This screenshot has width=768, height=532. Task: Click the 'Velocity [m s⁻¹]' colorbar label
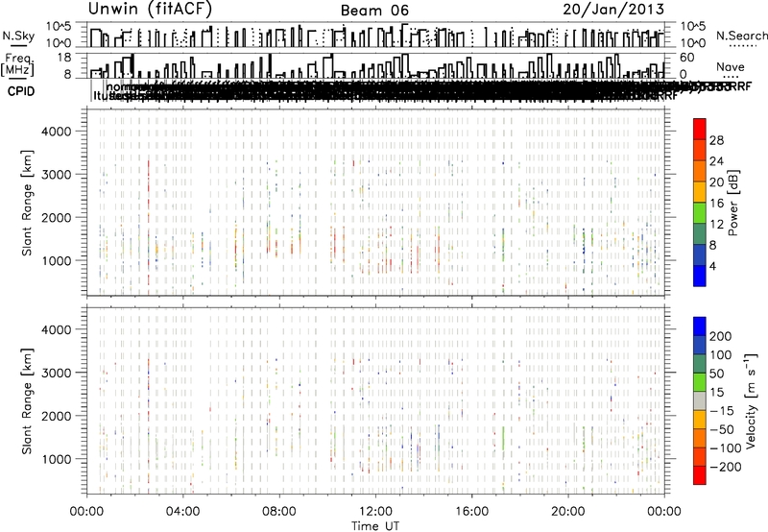pos(752,400)
